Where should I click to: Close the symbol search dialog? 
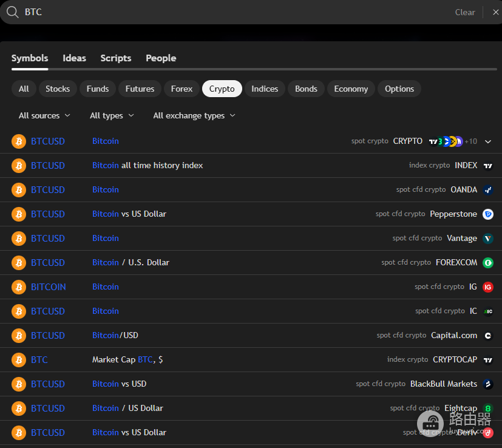tap(495, 12)
